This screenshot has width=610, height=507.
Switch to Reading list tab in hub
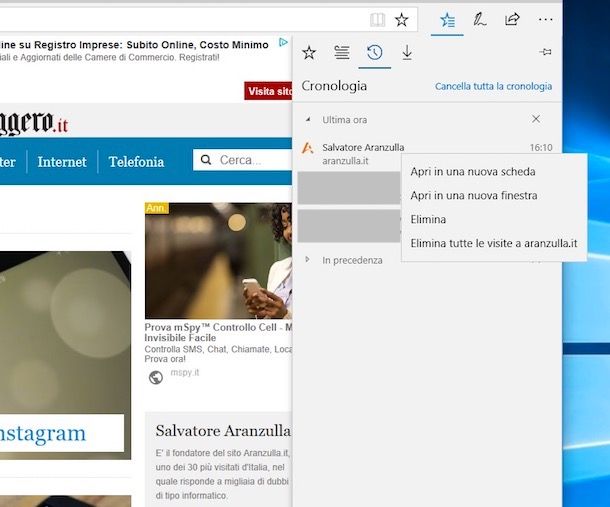coord(342,52)
